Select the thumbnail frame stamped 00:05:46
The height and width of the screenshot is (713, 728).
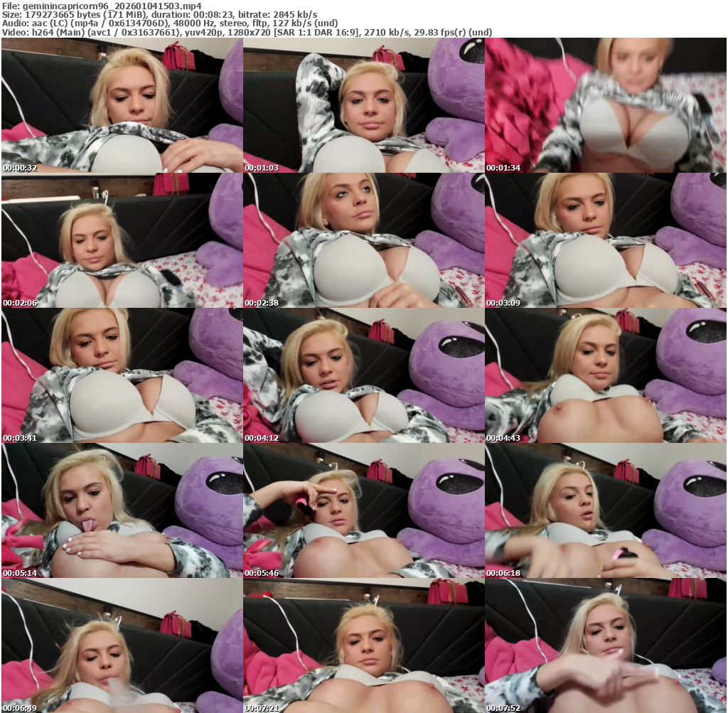point(363,510)
